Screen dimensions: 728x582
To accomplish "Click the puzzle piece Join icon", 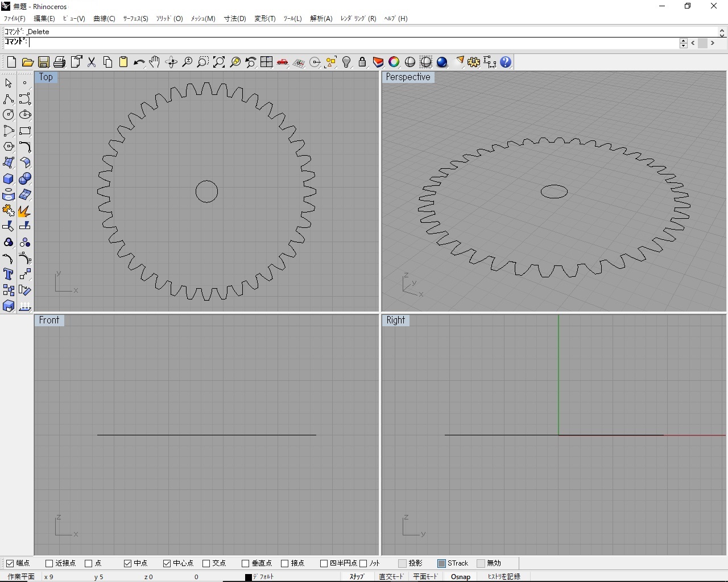I will pyautogui.click(x=9, y=211).
